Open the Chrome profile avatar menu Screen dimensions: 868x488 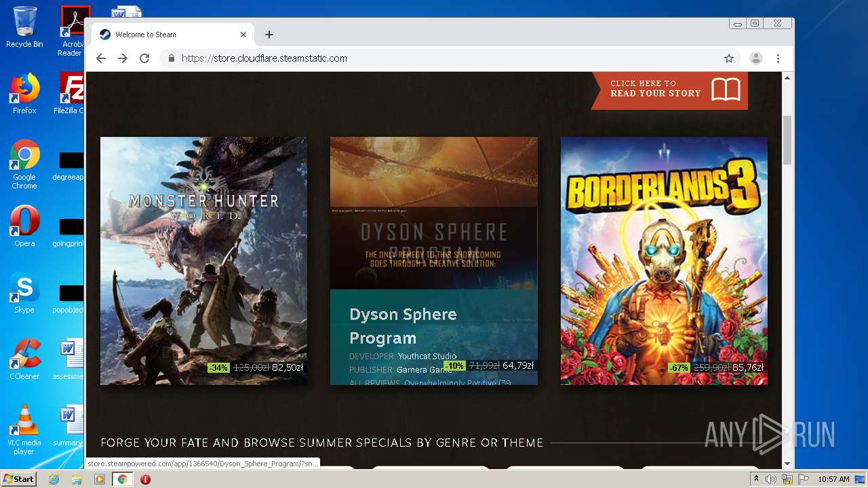click(x=755, y=58)
